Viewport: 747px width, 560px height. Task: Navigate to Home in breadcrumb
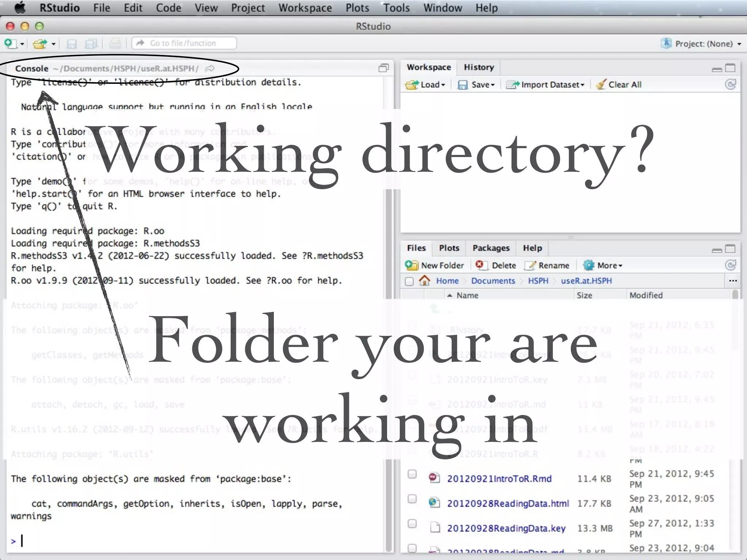pyautogui.click(x=447, y=281)
